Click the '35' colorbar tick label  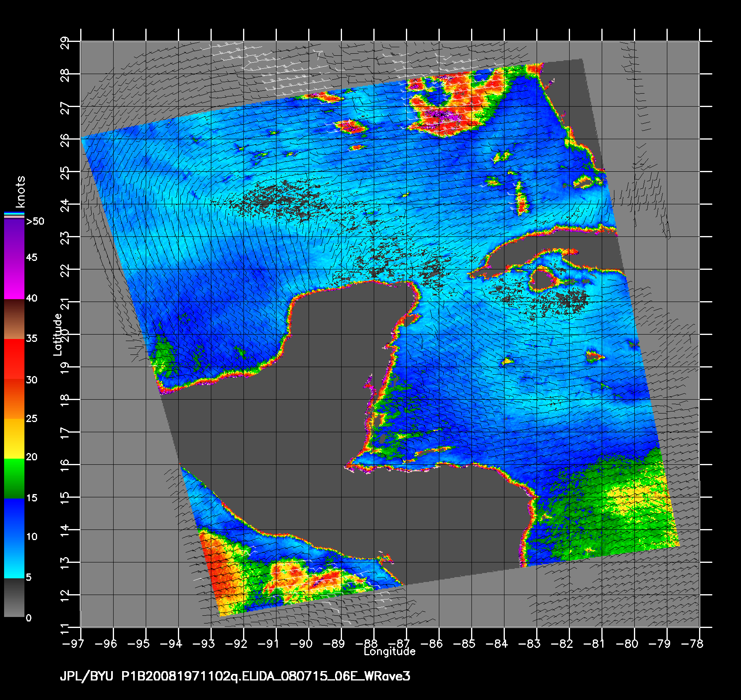pos(32,338)
